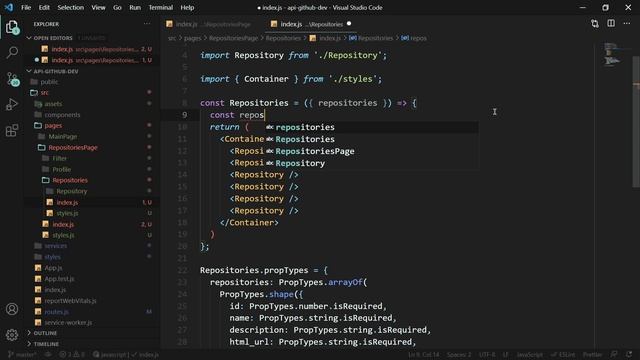
Task: Open the Accounts icon
Action: click(12, 309)
